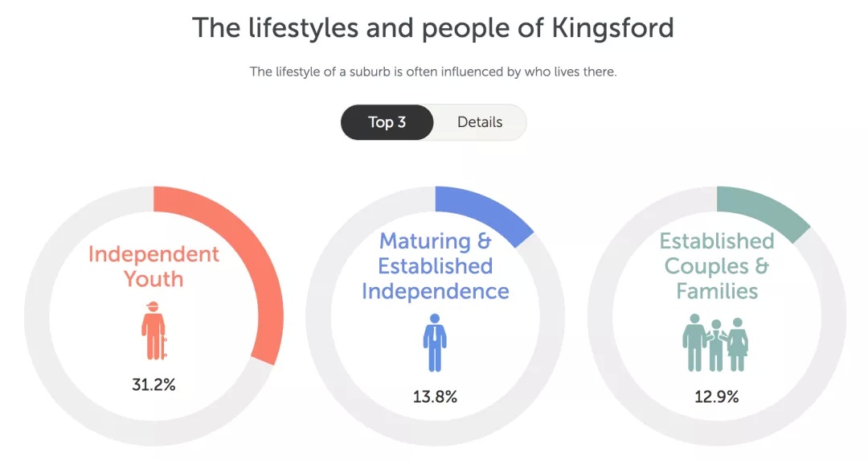This screenshot has width=868, height=460.
Task: Click the Kingsford lifestyles page heading
Action: coord(433,27)
